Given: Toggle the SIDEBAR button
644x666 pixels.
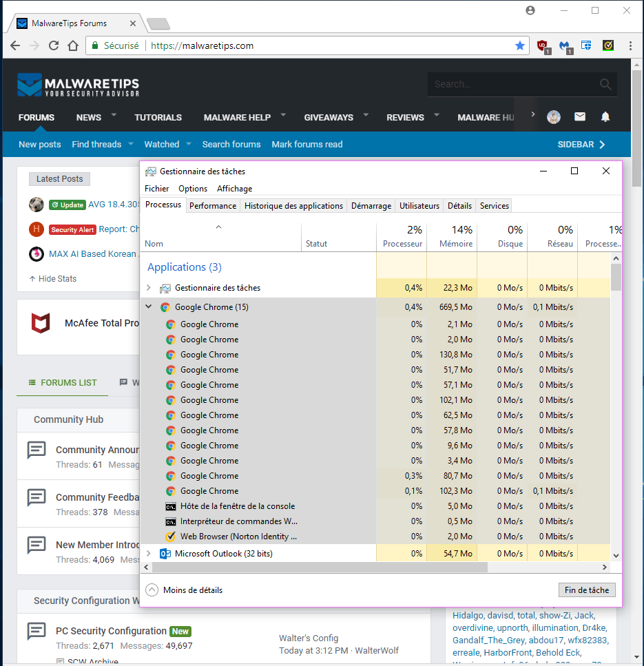Looking at the screenshot, I should pyautogui.click(x=581, y=145).
